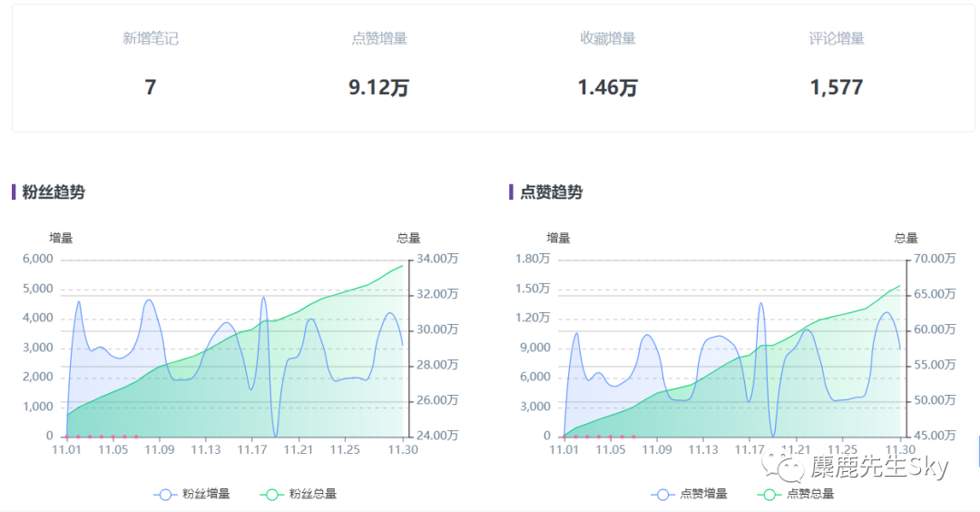Click the 评论增量 value 1,577
The height and width of the screenshot is (512, 980).
click(x=837, y=87)
